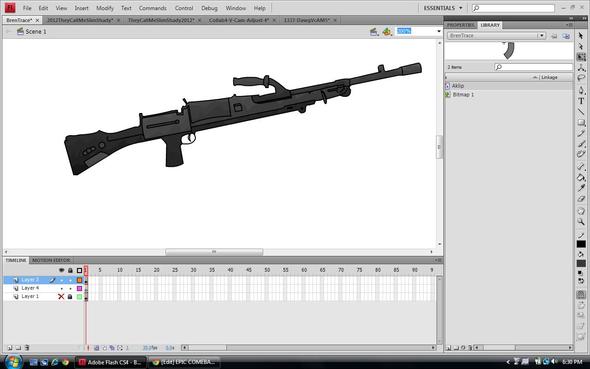Unlock Layer 1 via its padlock
The image size is (590, 369).
coord(70,297)
